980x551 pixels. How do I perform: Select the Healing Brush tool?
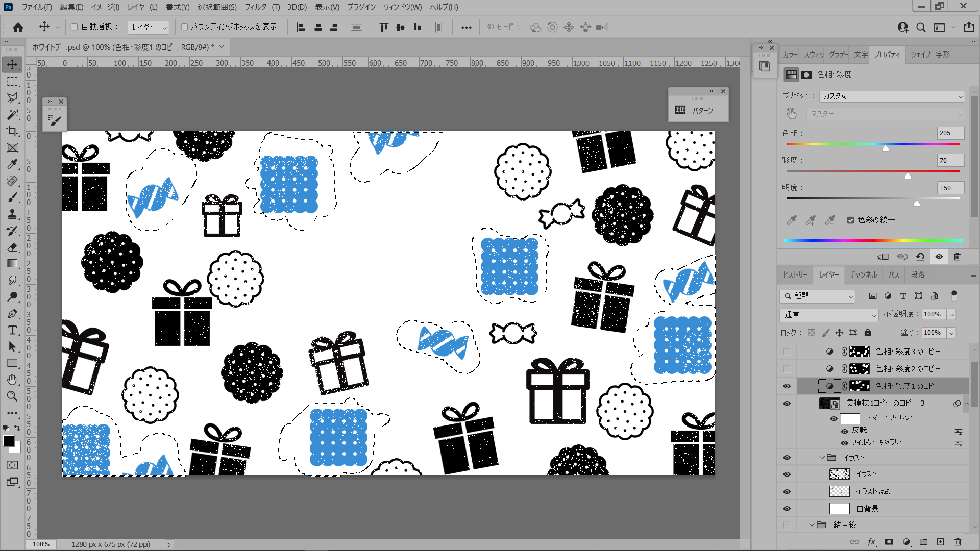(x=13, y=181)
